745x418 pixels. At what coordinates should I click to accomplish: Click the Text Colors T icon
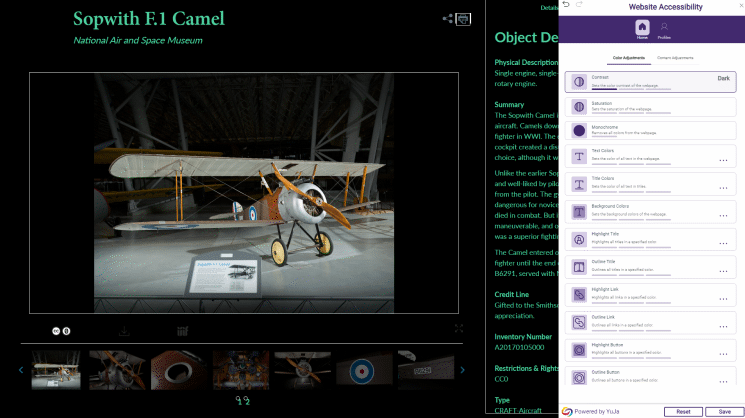tap(579, 156)
